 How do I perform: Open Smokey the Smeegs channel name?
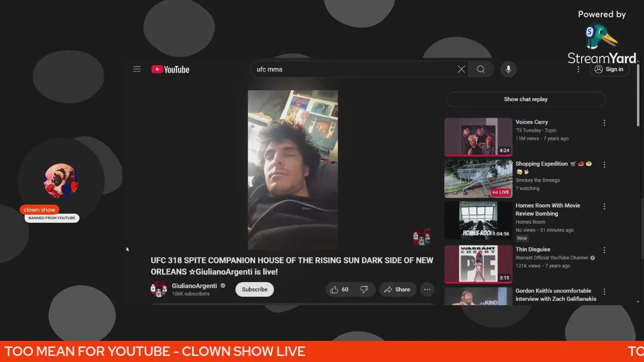(x=537, y=180)
